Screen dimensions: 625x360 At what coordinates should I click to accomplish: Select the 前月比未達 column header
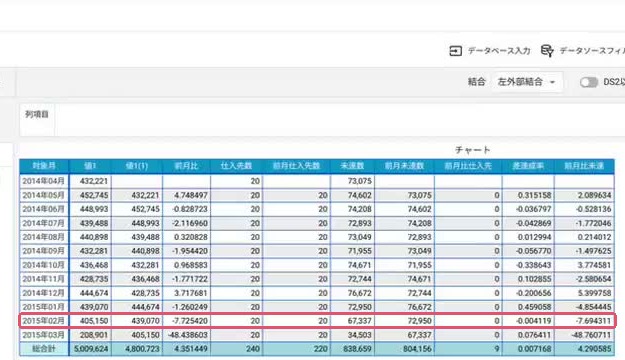pyautogui.click(x=584, y=166)
